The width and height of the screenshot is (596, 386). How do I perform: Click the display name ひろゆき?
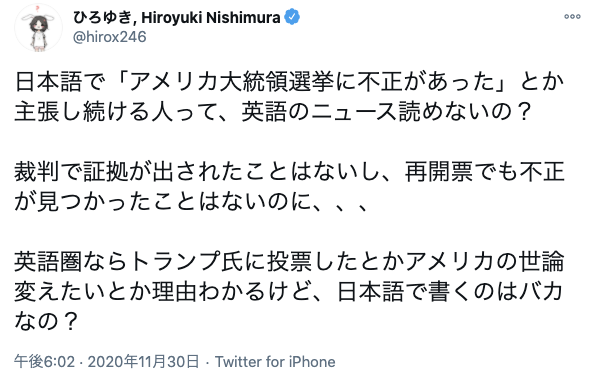(x=101, y=17)
